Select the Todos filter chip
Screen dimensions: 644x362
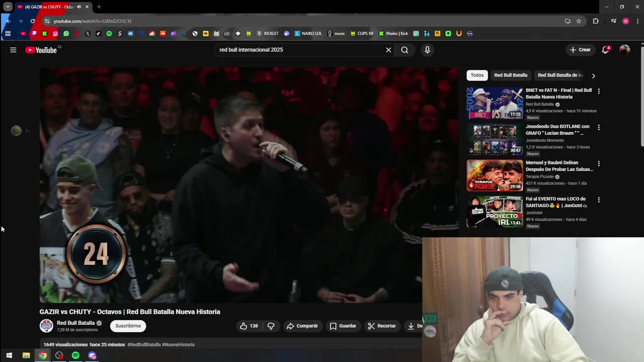[x=477, y=75]
